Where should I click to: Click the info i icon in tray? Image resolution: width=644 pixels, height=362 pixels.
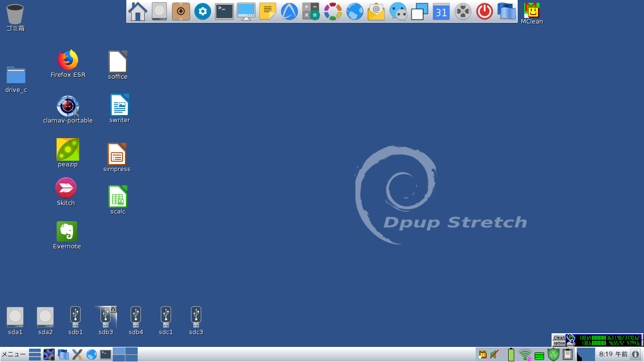point(636,354)
